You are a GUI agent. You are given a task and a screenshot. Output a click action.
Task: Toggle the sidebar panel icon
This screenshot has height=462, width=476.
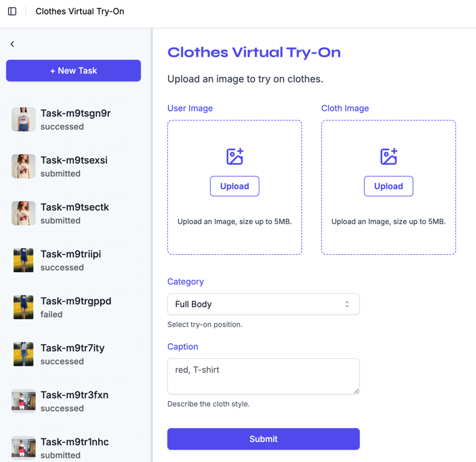[x=12, y=11]
